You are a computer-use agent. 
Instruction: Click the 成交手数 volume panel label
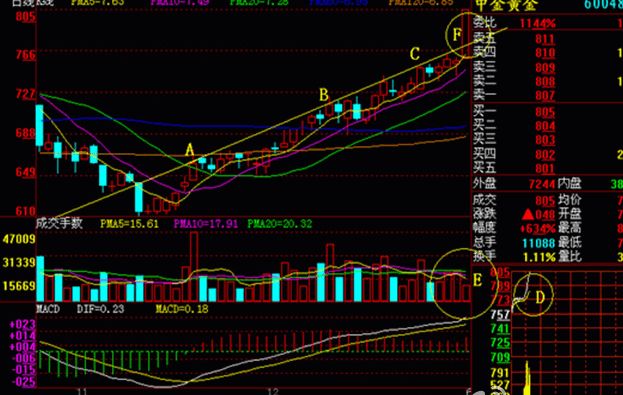[60, 223]
